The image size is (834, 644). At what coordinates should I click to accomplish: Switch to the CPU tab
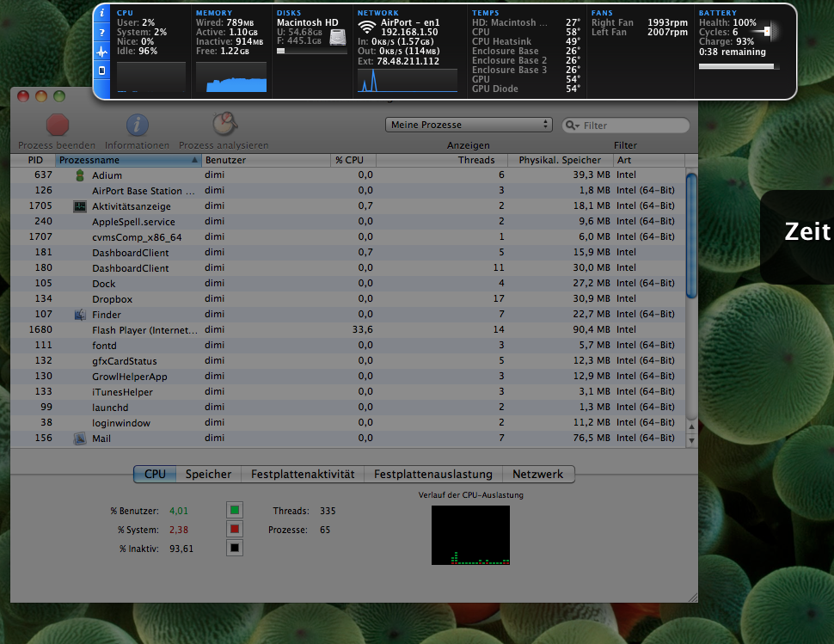pyautogui.click(x=155, y=475)
